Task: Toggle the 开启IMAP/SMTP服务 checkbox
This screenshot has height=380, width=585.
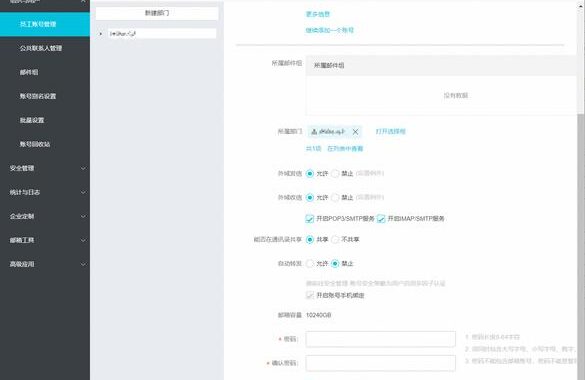Action: 381,219
